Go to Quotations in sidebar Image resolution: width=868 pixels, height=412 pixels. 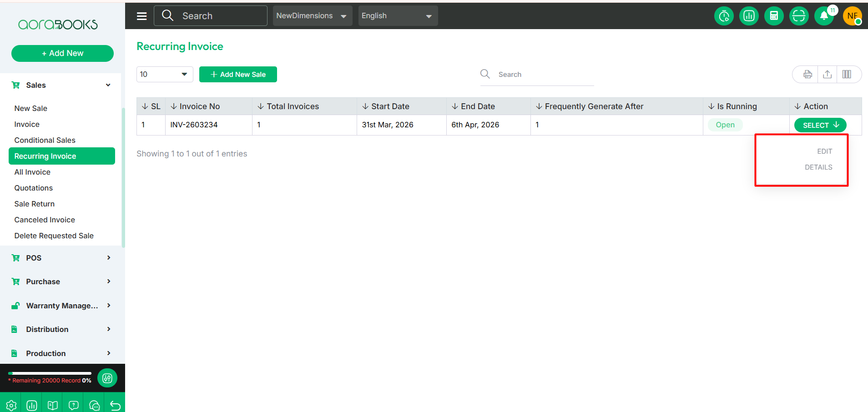(x=34, y=188)
